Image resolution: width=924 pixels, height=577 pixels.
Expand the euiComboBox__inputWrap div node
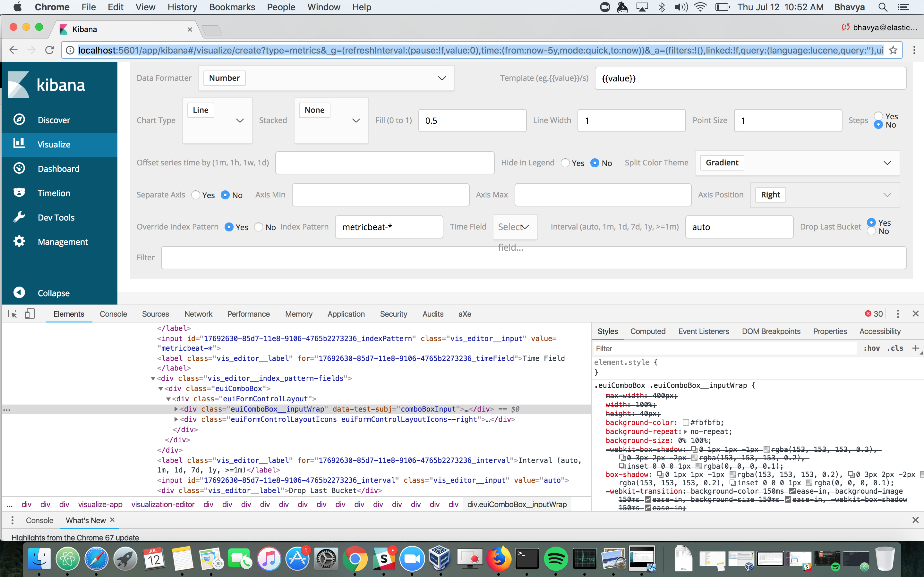[x=176, y=409]
